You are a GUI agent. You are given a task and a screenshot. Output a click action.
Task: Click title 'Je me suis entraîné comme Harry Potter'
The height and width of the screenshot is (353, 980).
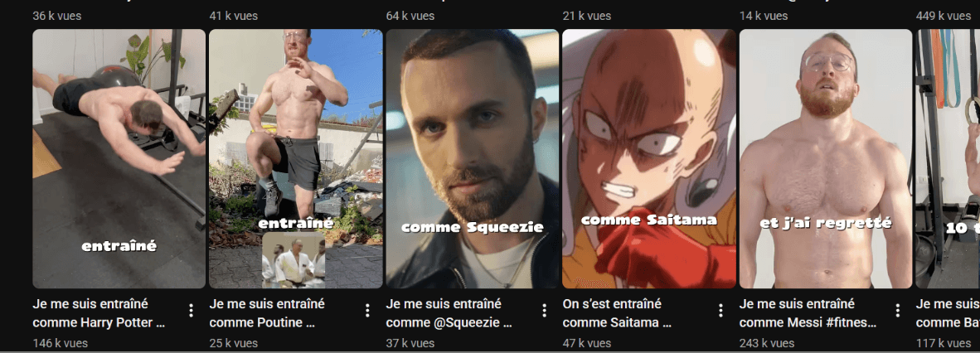99,313
